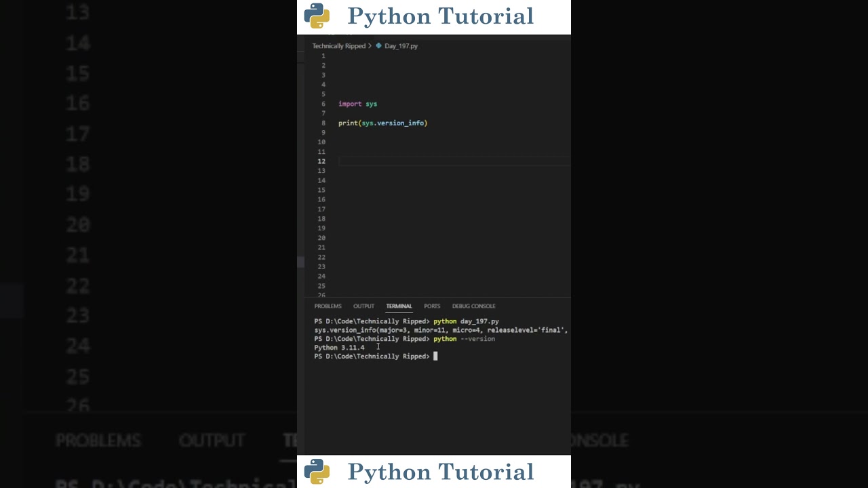Image resolution: width=868 pixels, height=488 pixels.
Task: Open the PROBLEMS panel tab
Action: click(328, 306)
